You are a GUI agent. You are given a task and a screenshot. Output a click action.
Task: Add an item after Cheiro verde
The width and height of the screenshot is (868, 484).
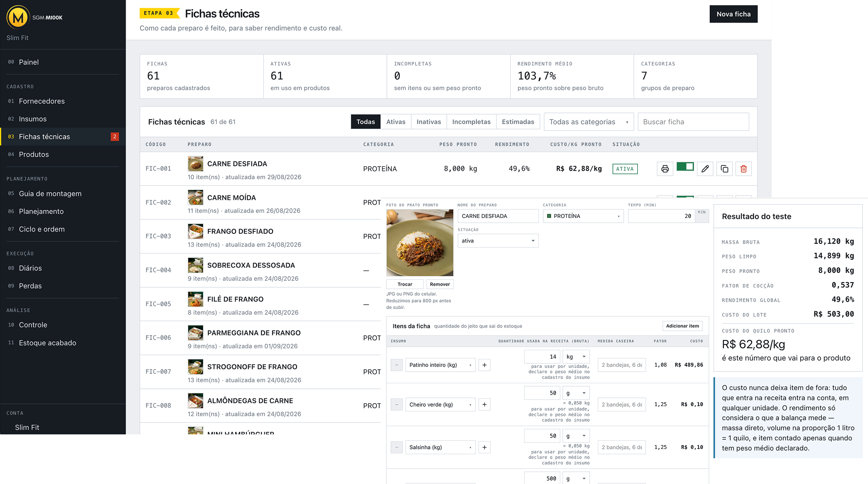point(484,405)
